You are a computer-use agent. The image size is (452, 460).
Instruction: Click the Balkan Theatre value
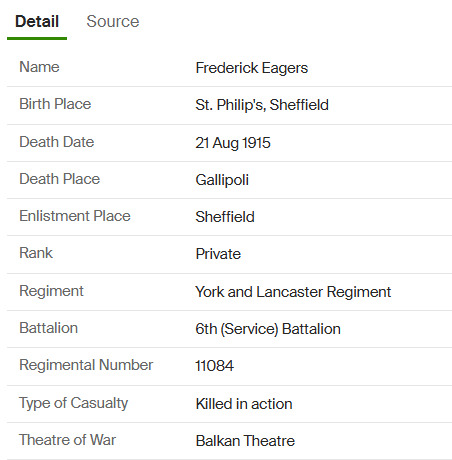pyautogui.click(x=245, y=441)
